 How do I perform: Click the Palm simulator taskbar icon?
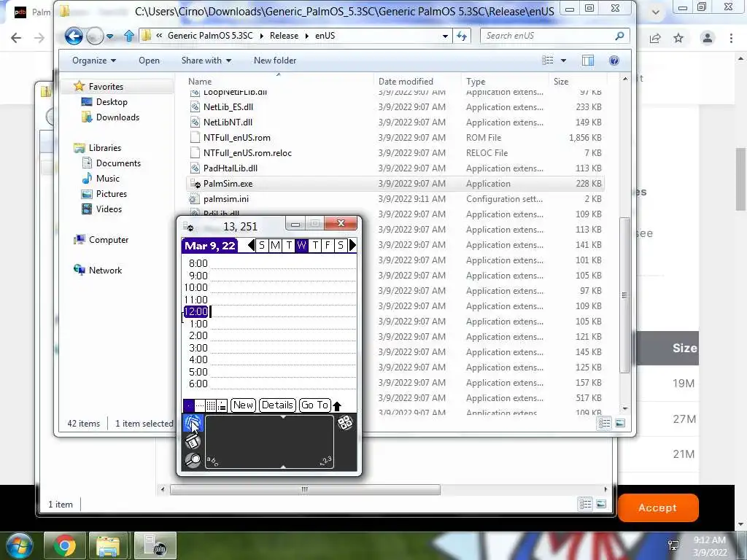tap(155, 545)
